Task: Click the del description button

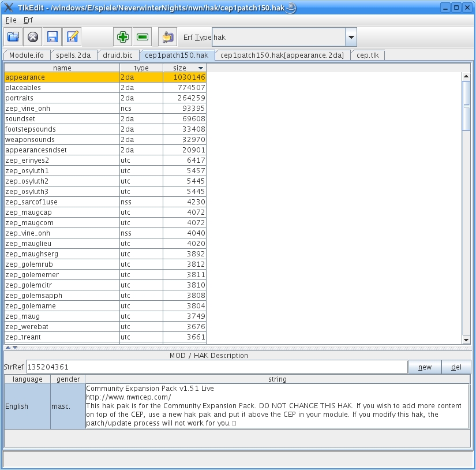Action: 456,367
